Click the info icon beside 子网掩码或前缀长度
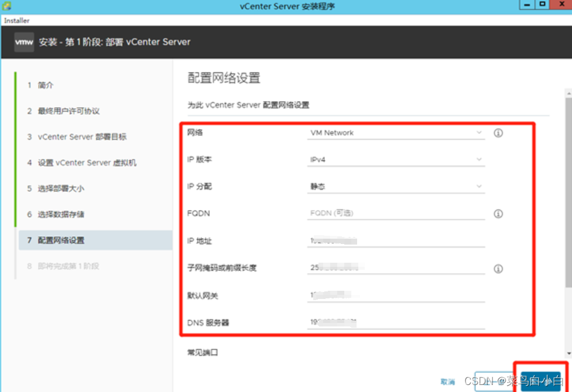572x392 pixels. point(498,269)
